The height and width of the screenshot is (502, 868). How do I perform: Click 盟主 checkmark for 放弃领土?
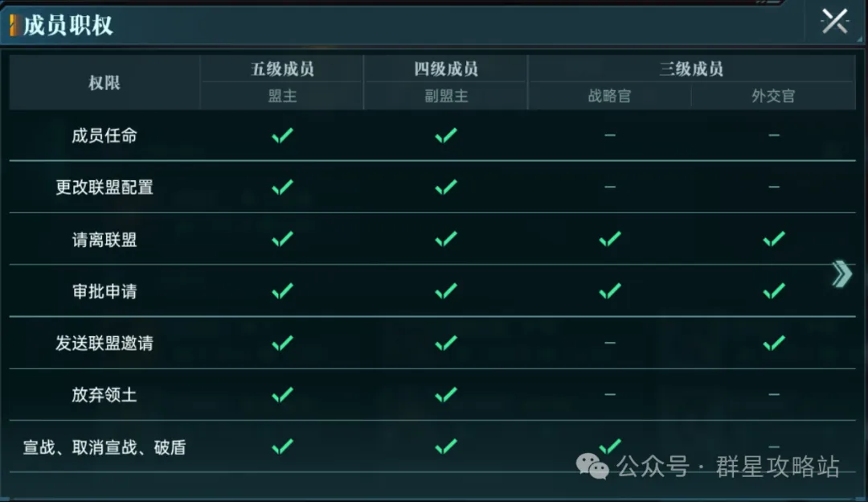coord(282,394)
